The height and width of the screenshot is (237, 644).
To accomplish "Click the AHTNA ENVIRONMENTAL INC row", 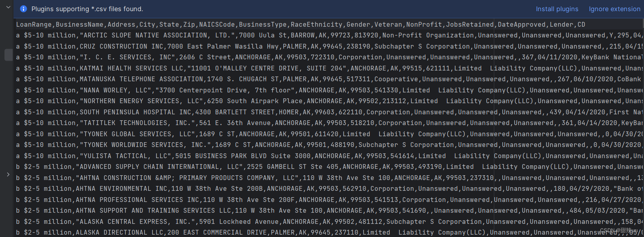I will point(330,189).
